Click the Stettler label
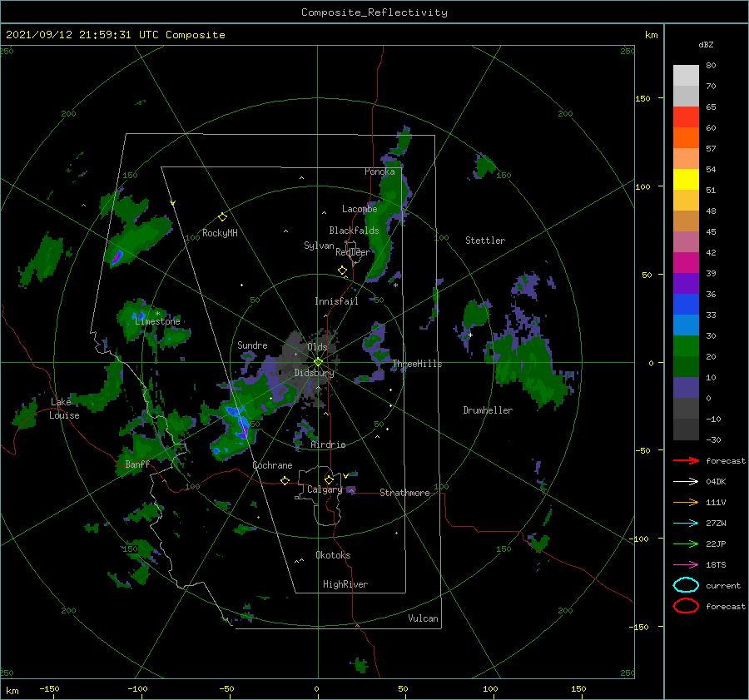This screenshot has height=700, width=749. tap(485, 241)
